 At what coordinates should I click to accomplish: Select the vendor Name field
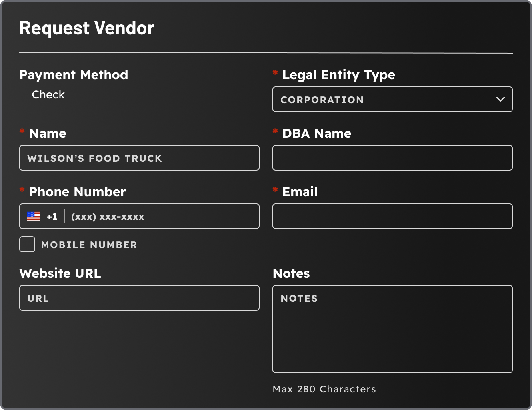pos(139,158)
